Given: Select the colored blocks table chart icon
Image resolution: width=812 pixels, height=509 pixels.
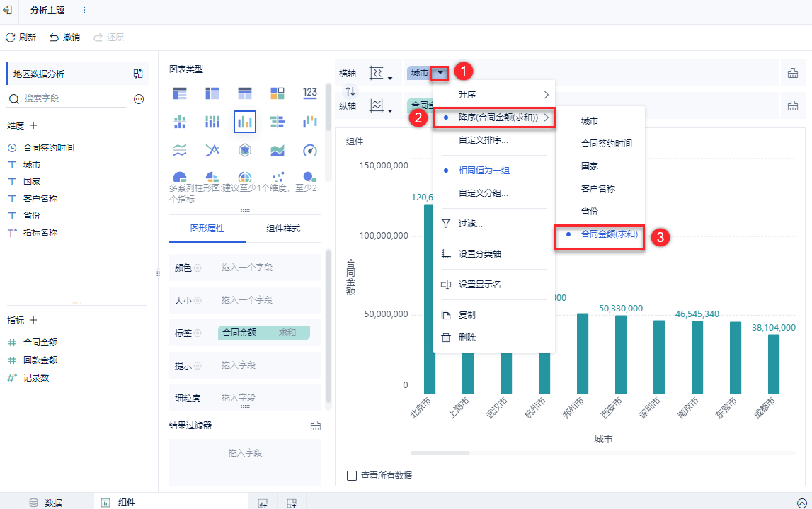Looking at the screenshot, I should tap(278, 93).
